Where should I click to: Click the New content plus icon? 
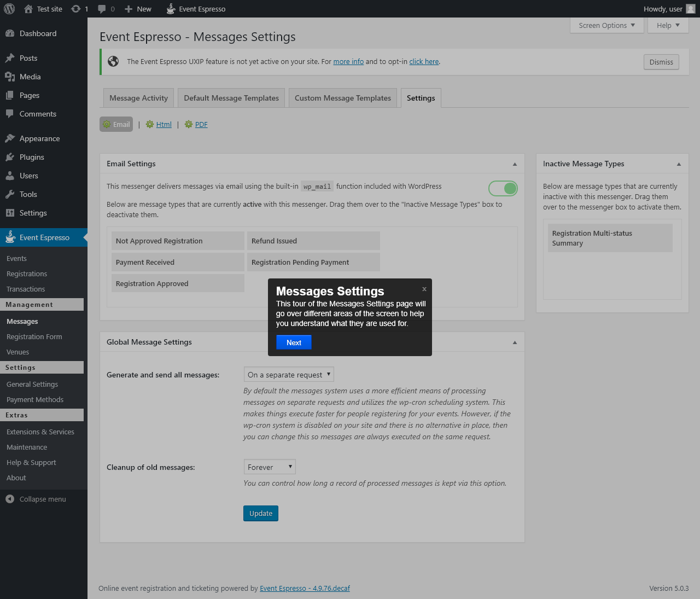pyautogui.click(x=129, y=9)
